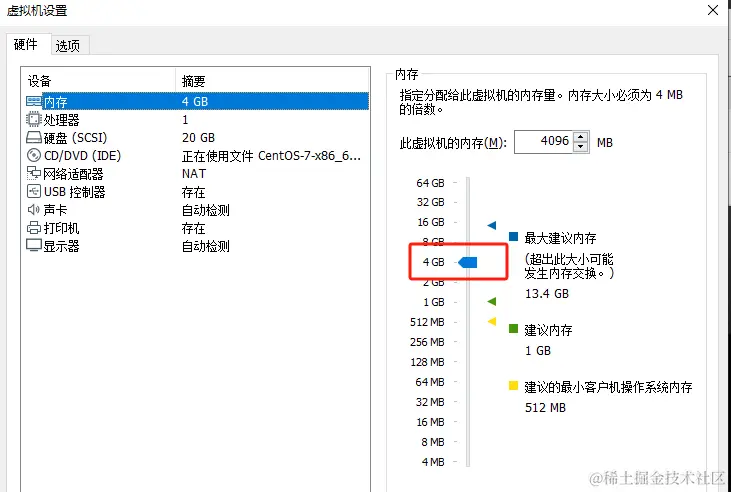Click the 128 MB label on memory scale
Image resolution: width=731 pixels, height=492 pixels.
427,362
